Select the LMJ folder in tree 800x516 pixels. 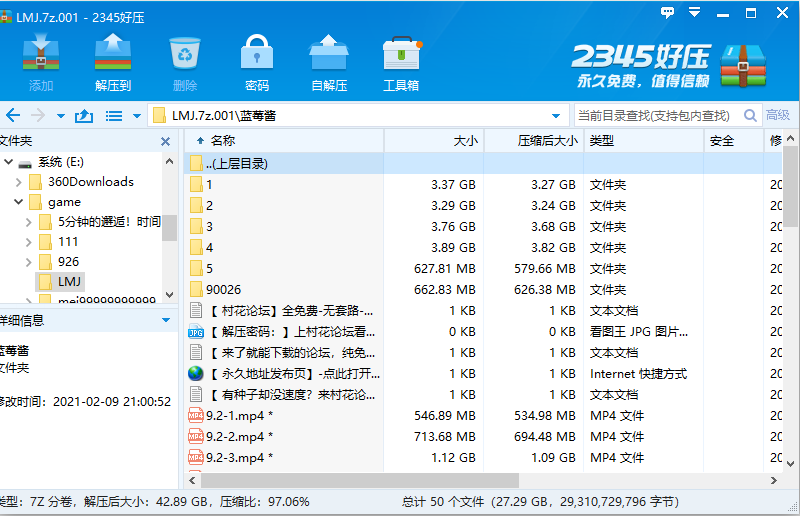click(x=69, y=282)
